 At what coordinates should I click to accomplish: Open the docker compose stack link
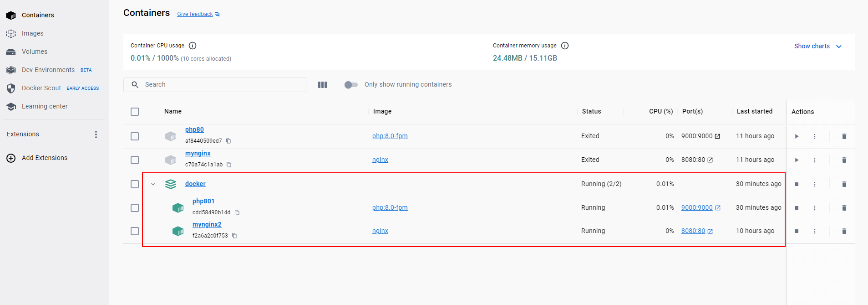tap(195, 184)
